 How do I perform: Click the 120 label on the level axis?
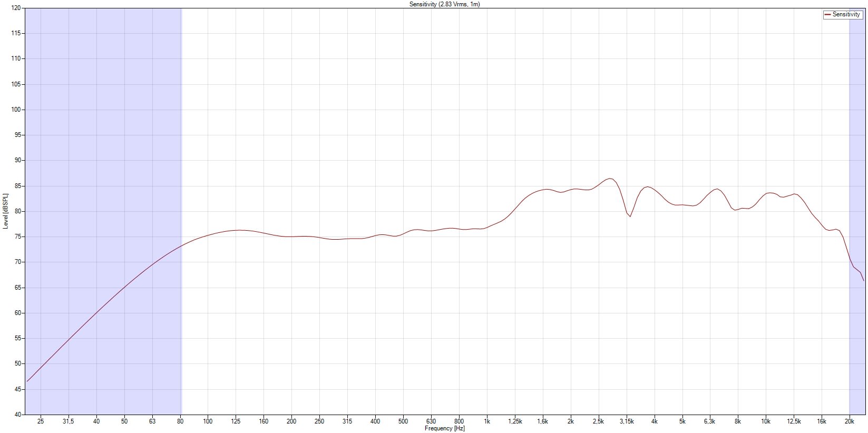tap(16, 8)
